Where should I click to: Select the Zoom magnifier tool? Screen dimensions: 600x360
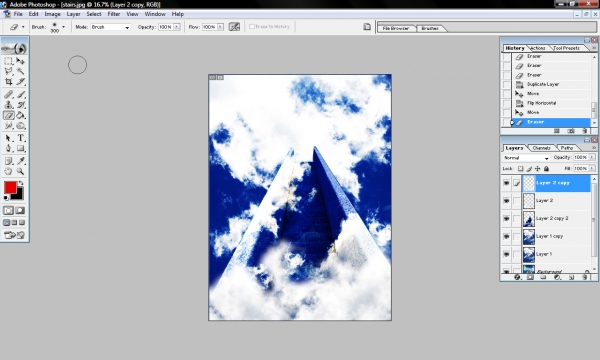(20, 171)
